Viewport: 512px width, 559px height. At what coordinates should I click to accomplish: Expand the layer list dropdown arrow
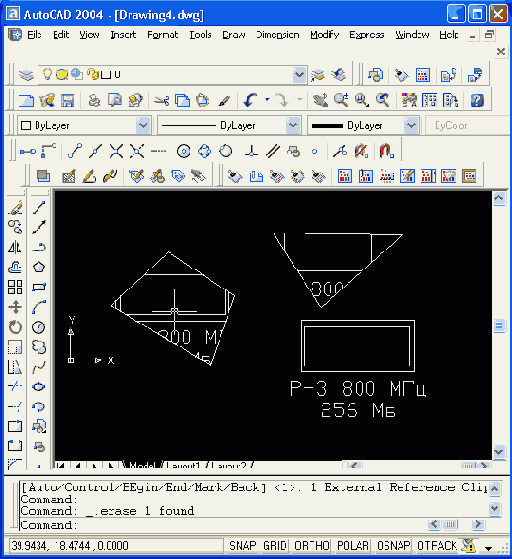299,75
